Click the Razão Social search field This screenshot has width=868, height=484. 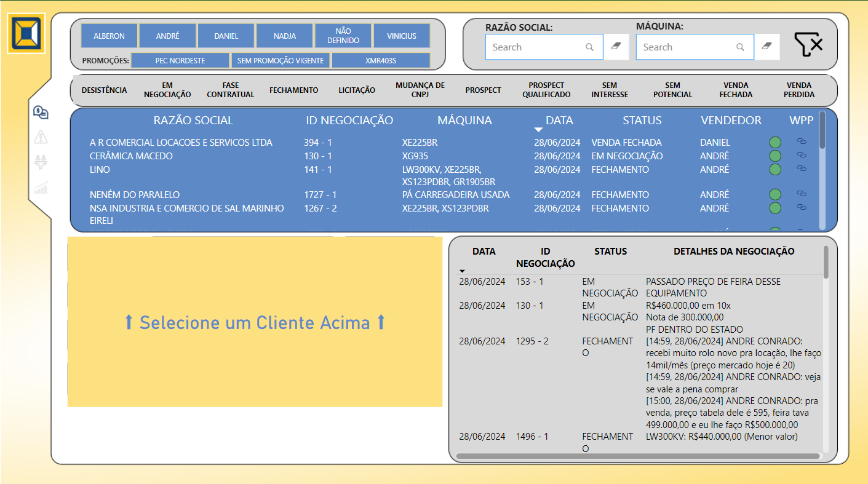point(544,47)
